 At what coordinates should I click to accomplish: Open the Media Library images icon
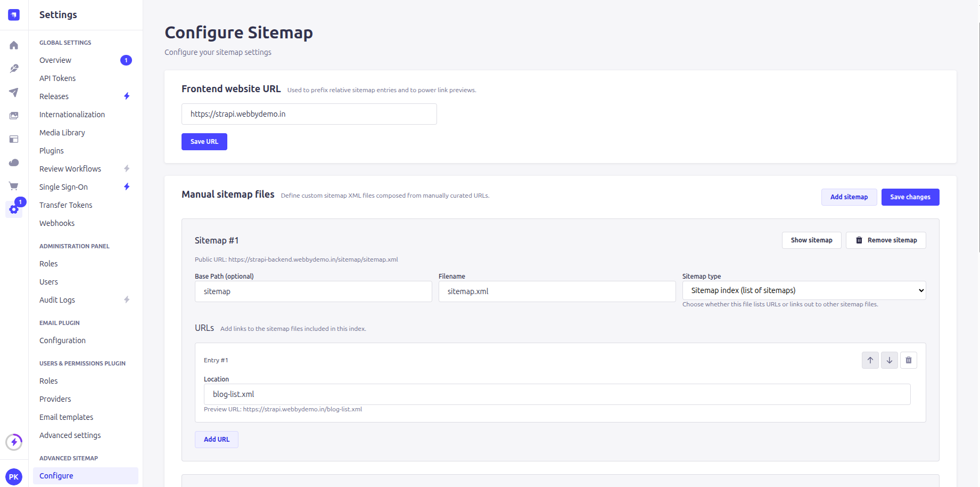[14, 116]
